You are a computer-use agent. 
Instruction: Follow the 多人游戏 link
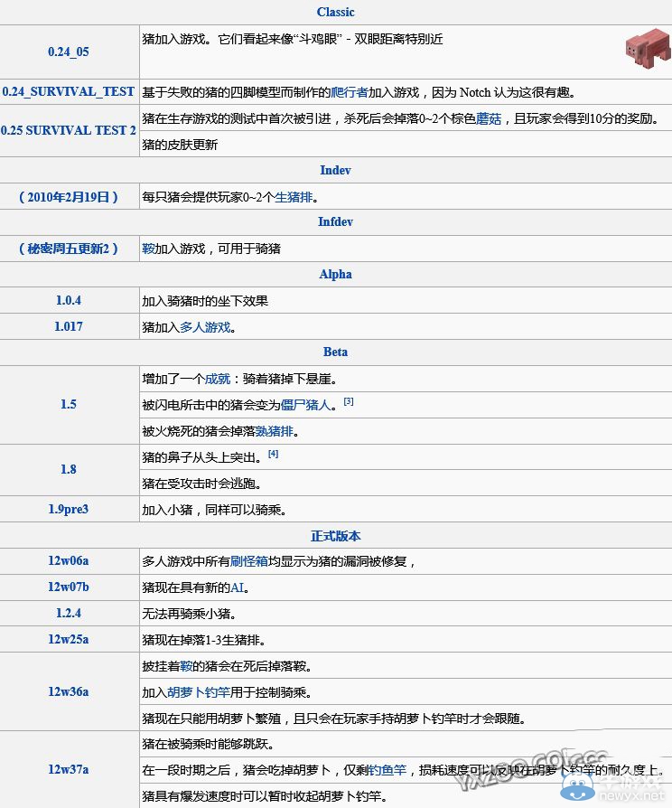(205, 327)
